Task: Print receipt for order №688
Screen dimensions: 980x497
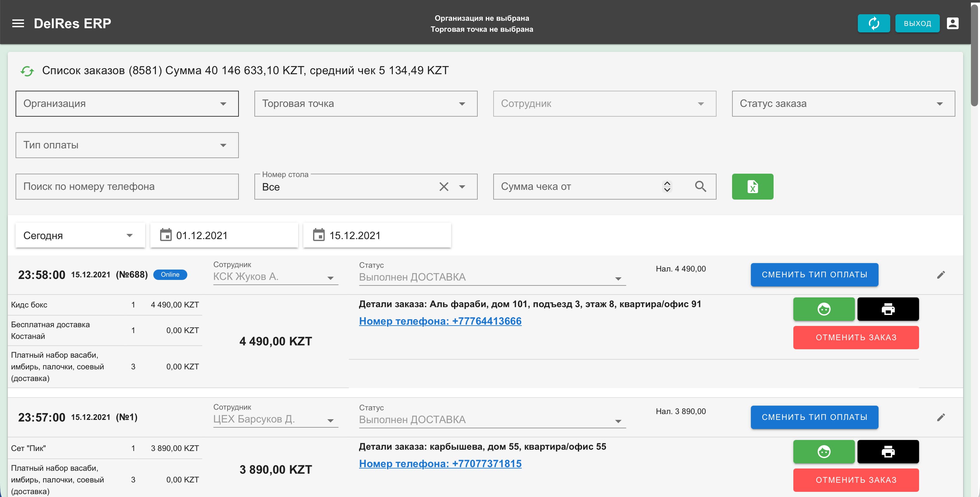Action: [x=888, y=309]
